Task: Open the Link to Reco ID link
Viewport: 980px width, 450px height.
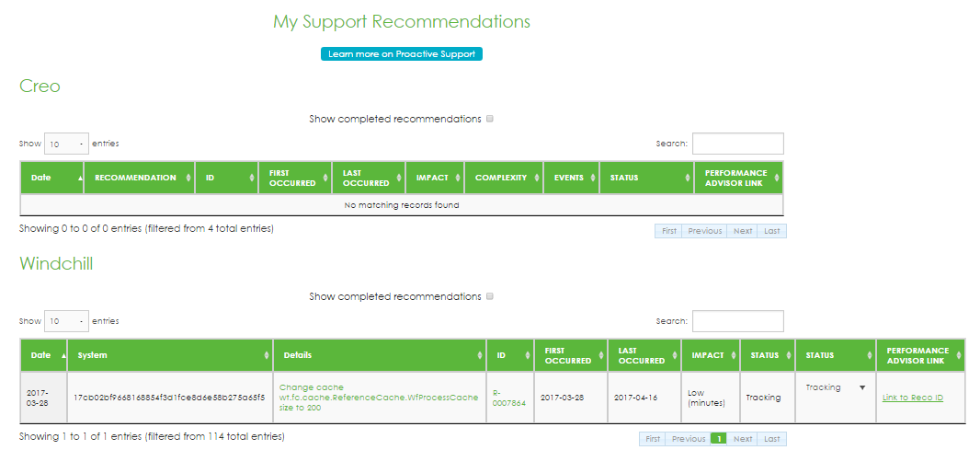Action: pyautogui.click(x=913, y=398)
